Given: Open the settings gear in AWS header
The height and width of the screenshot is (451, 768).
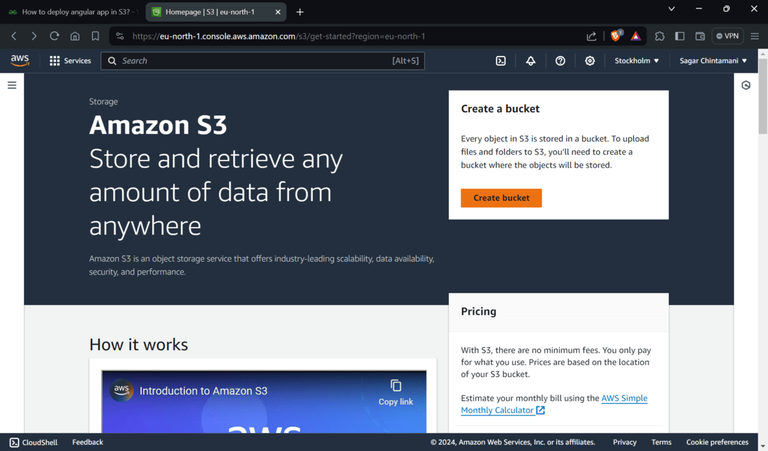Looking at the screenshot, I should (590, 61).
